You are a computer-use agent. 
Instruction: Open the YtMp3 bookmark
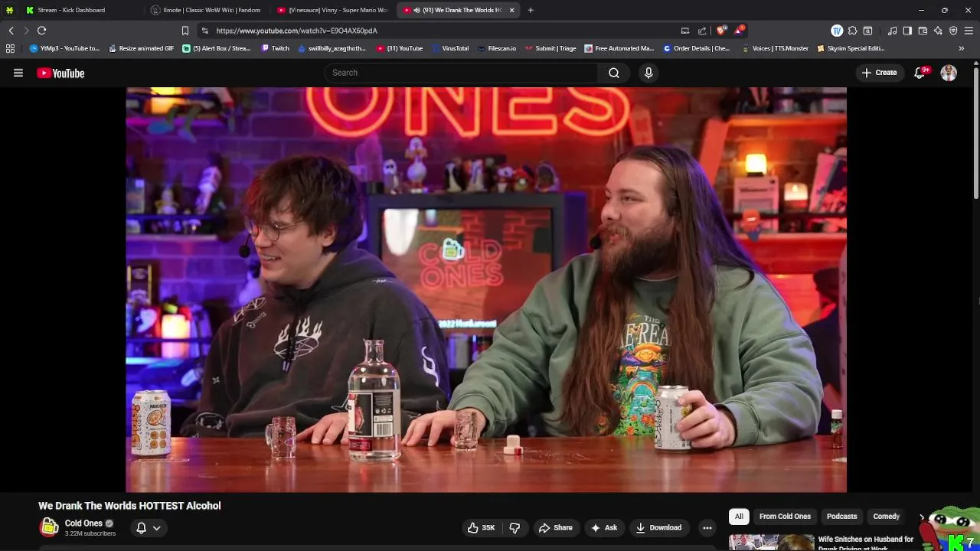coord(64,48)
